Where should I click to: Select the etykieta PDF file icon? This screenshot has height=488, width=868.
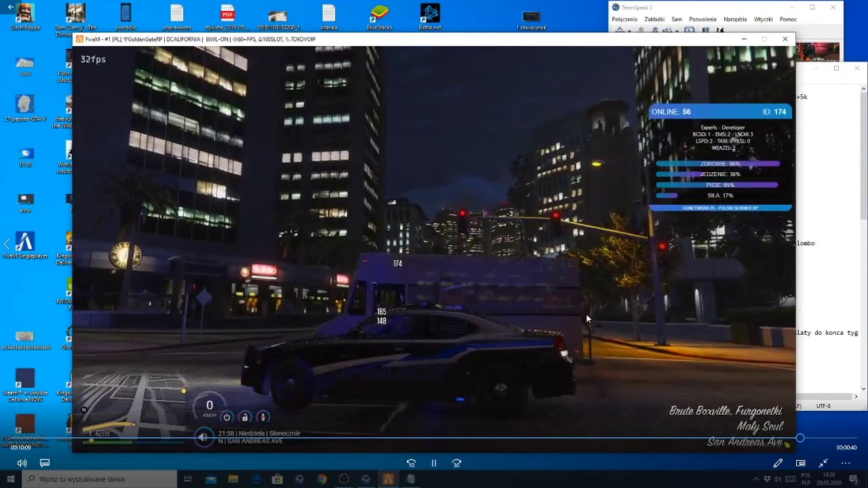pyautogui.click(x=227, y=17)
